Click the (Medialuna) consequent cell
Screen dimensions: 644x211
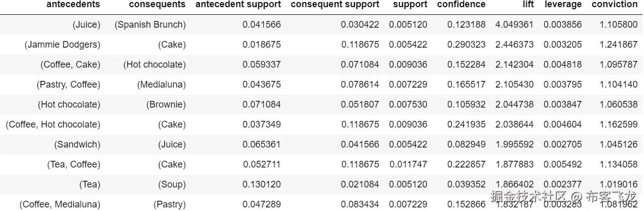(161, 85)
